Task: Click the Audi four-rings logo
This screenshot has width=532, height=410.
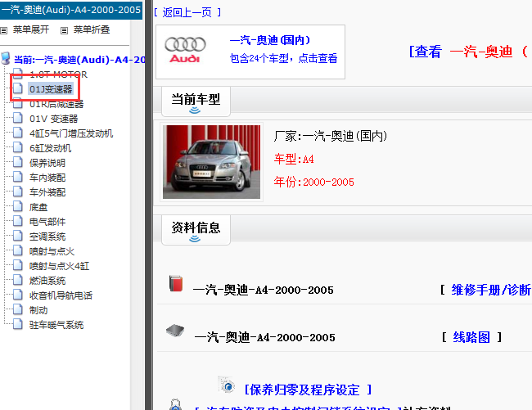Action: point(185,50)
